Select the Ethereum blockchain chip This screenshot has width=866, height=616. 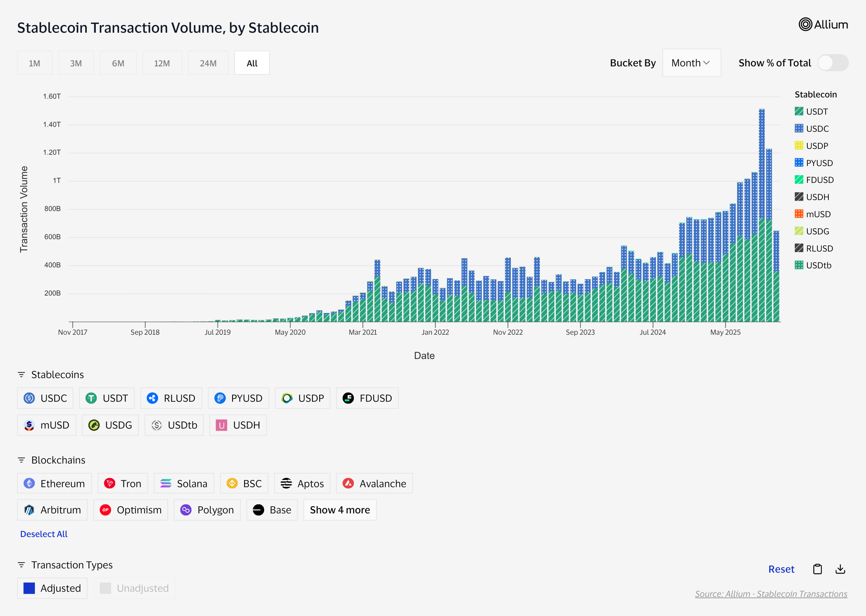(54, 483)
